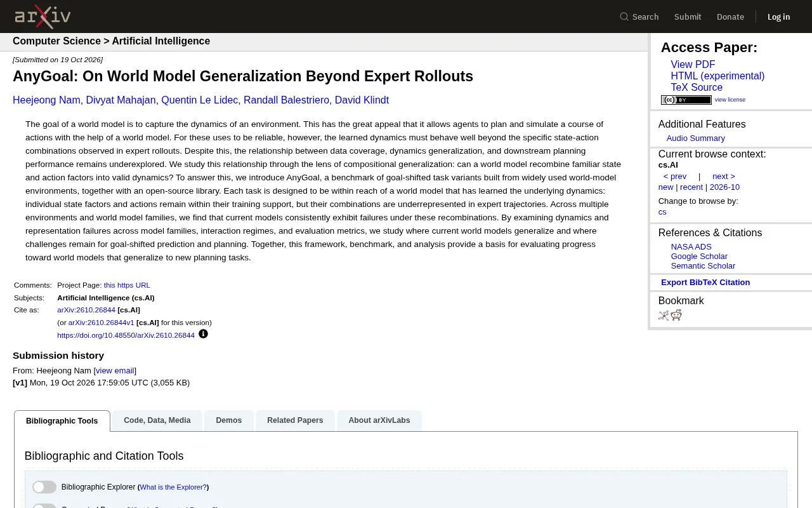The image size is (812, 508).
Task: Open Semantic Scholar link
Action: (703, 266)
